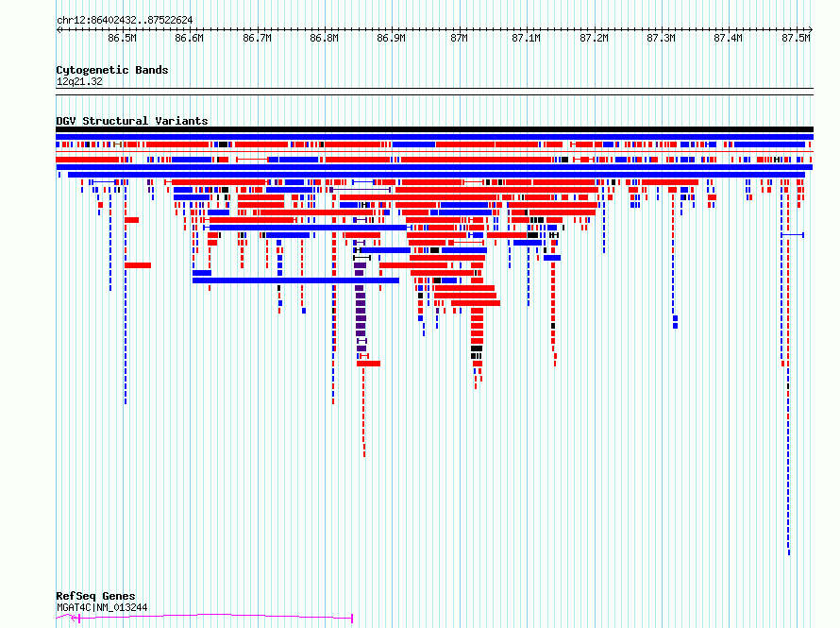Click the 87.2M ruler tick label
This screenshot has width=840, height=628.
[x=594, y=38]
